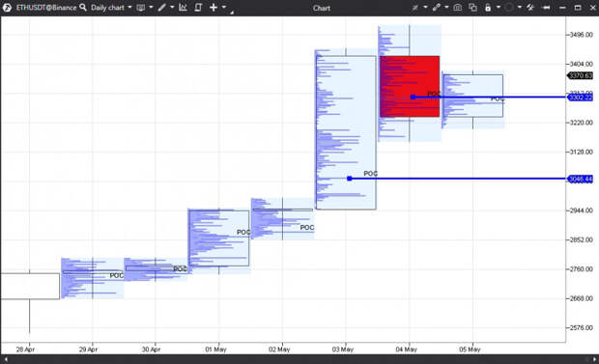This screenshot has height=364, width=599.
Task: Click the crosshair plus tool
Action: (x=214, y=8)
